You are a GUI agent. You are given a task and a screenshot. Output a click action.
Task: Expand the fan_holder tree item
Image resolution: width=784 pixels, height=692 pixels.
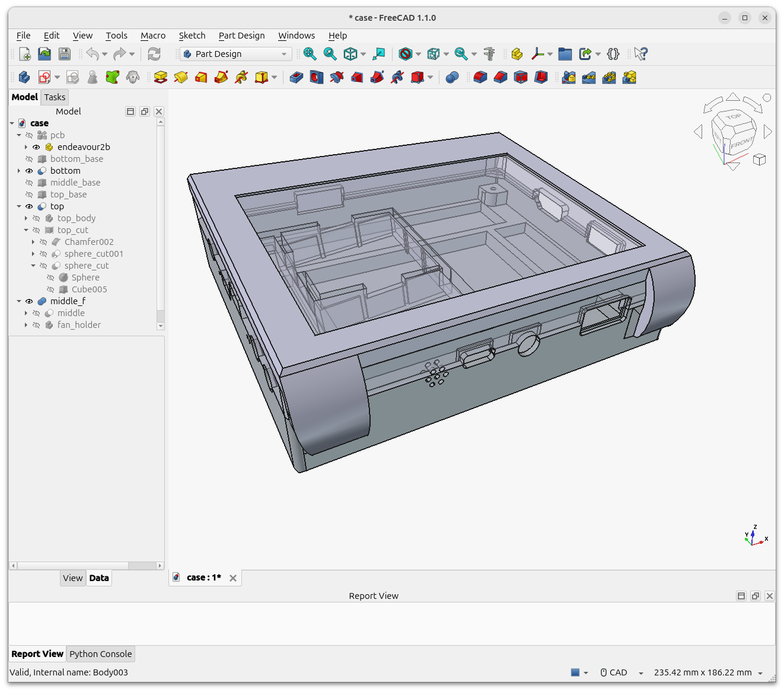(x=26, y=325)
